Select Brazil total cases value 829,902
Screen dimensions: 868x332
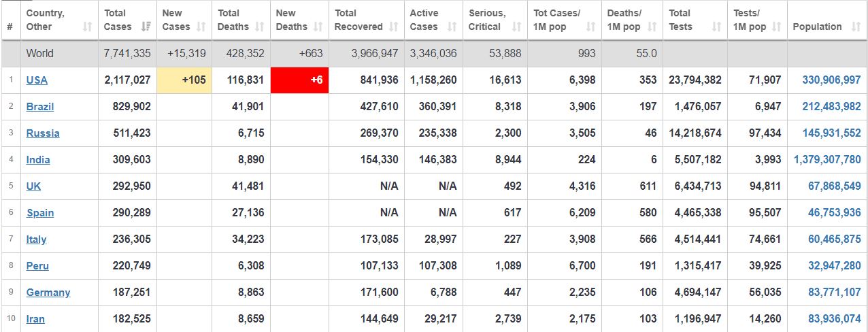click(132, 106)
